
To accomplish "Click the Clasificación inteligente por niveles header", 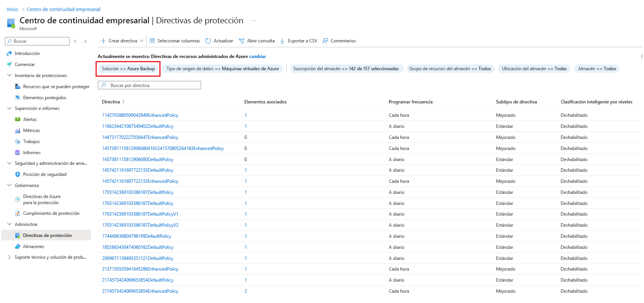I will [597, 102].
